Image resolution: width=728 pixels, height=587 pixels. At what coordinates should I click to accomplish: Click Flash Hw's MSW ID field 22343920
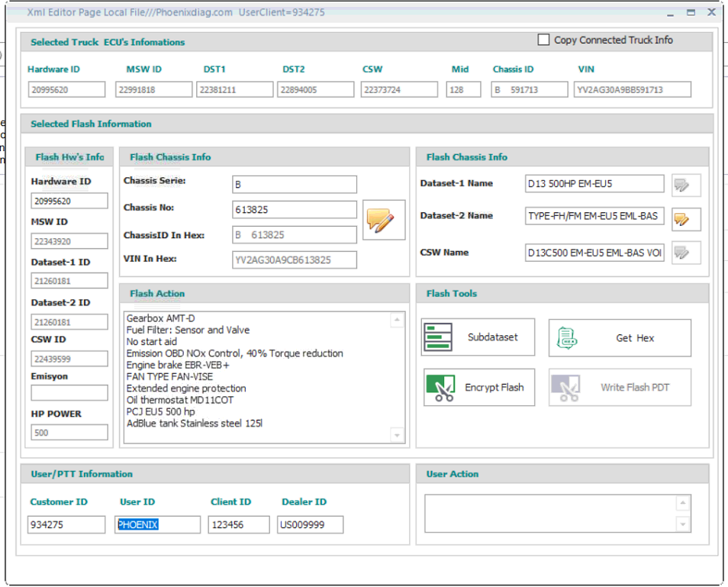[x=69, y=241]
